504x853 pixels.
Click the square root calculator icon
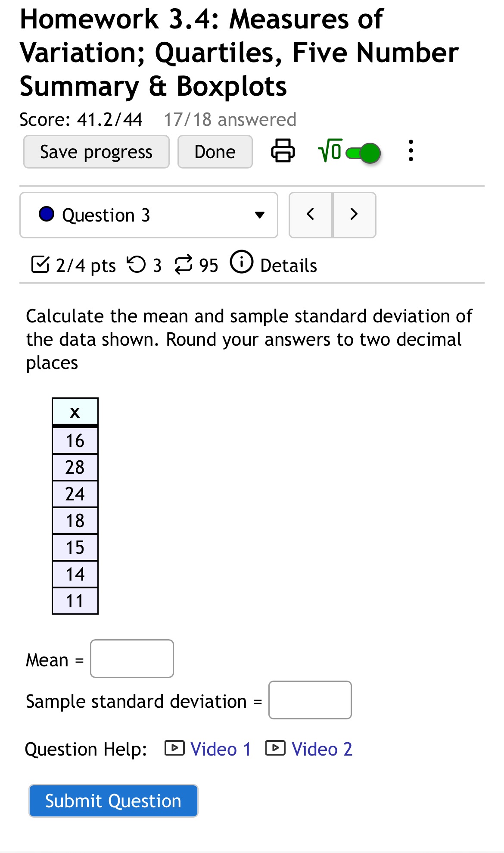[x=329, y=151]
